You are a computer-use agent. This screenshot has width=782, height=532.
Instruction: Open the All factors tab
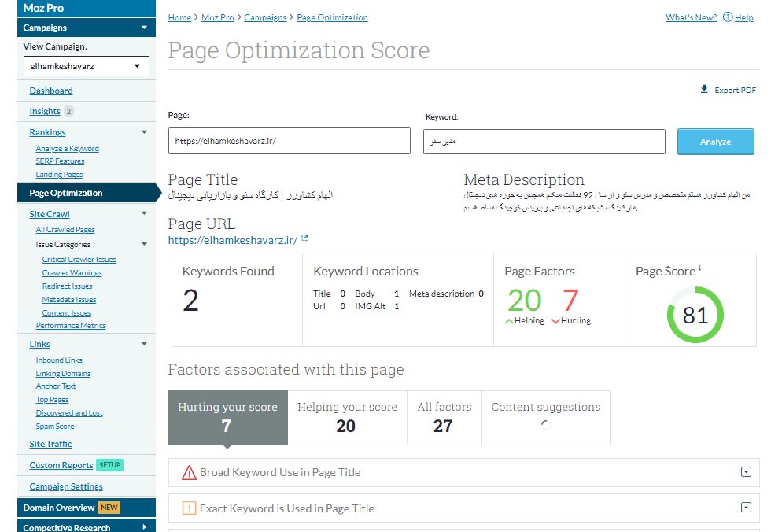444,417
